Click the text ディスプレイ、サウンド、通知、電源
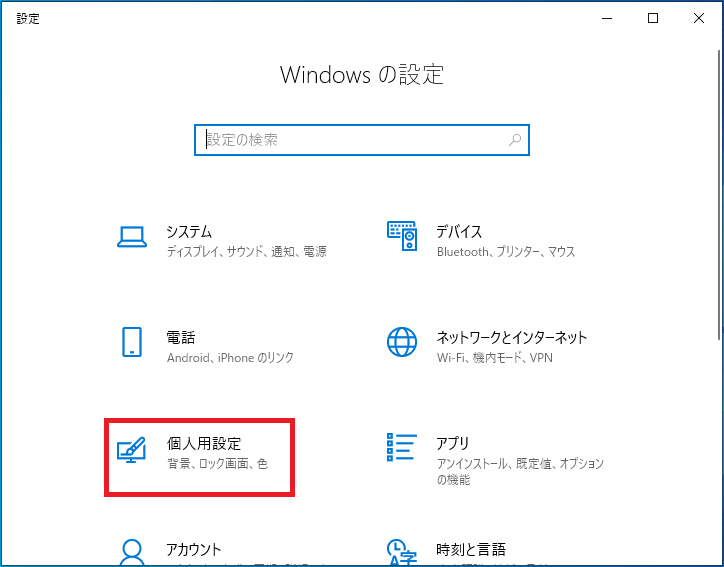The height and width of the screenshot is (567, 724). pos(247,252)
